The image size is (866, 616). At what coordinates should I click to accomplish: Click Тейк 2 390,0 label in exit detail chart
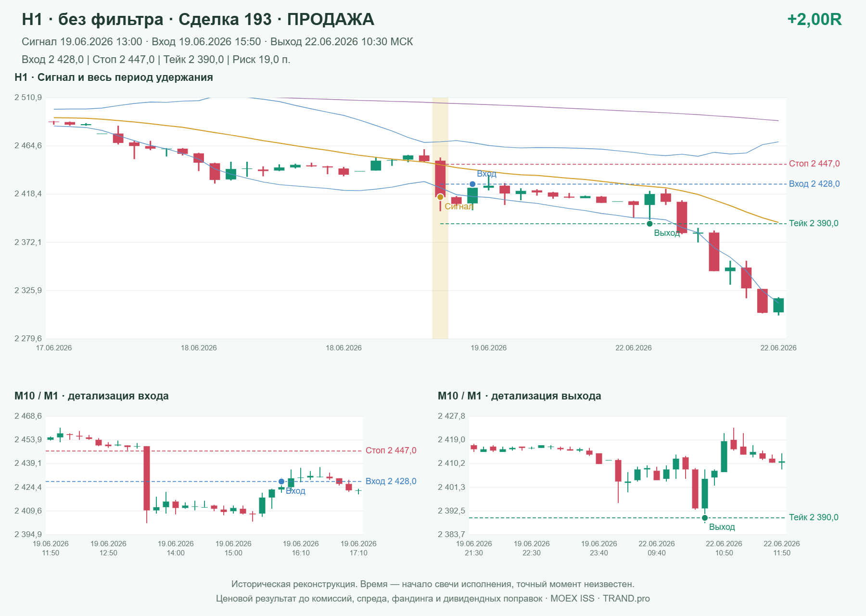[814, 517]
